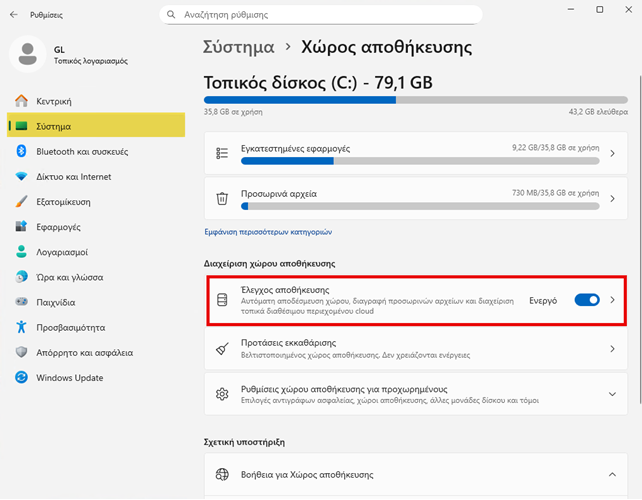Click the advanced storage settings gear icon
642x500 pixels.
(222, 394)
